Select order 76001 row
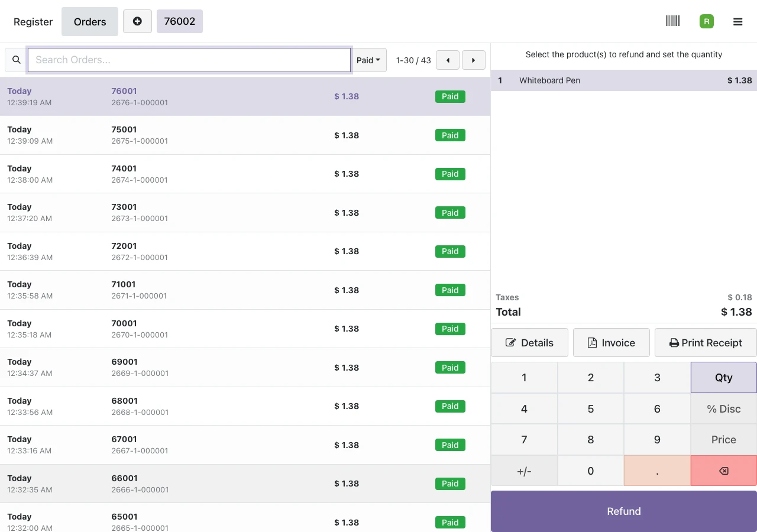 click(245, 96)
